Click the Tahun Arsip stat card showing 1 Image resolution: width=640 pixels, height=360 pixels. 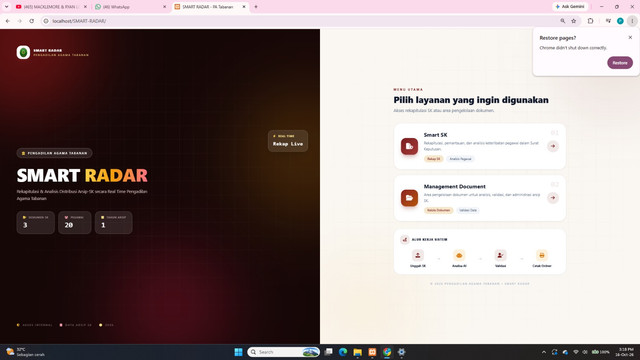(113, 222)
